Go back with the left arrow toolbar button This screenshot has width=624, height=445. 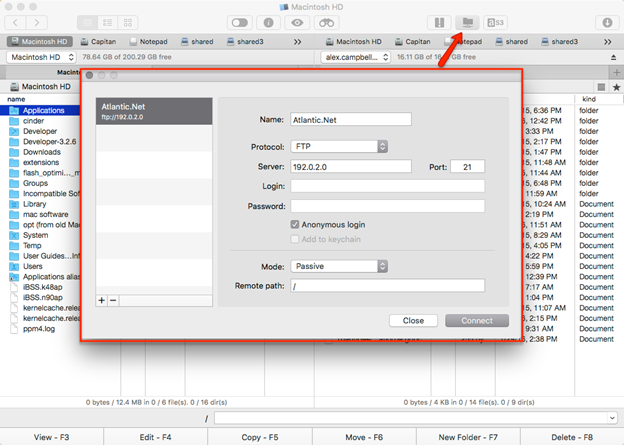pyautogui.click(x=15, y=23)
